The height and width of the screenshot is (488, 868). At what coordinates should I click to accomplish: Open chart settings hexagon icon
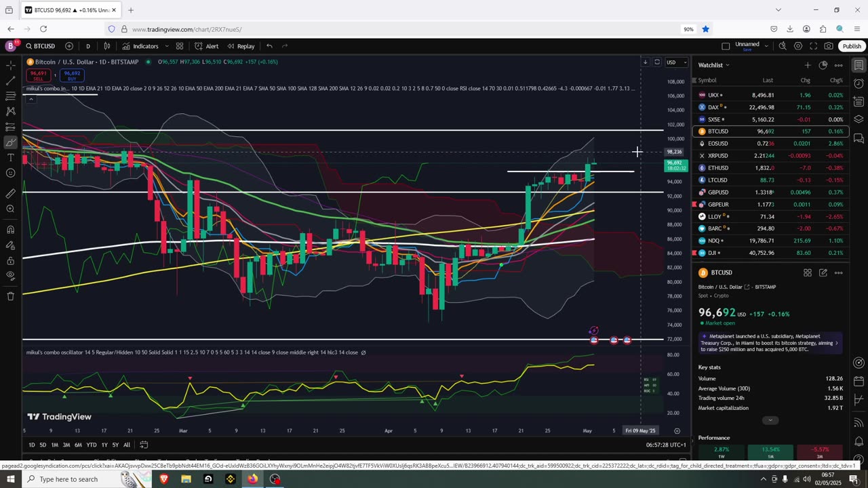798,46
